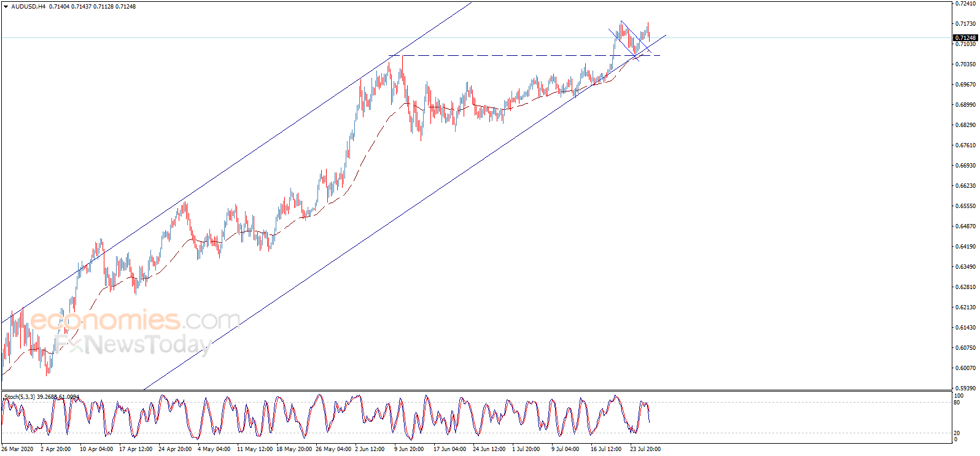This screenshot has width=980, height=456.
Task: Click price axis label 0.69670
Action: point(966,85)
